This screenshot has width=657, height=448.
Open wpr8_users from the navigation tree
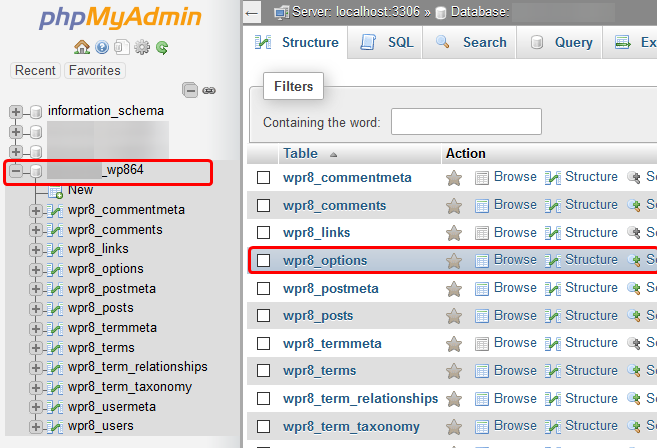101,426
